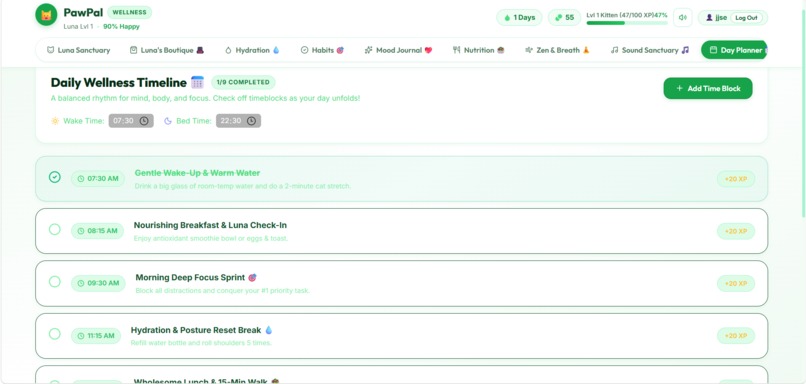Click the '90% Happy' status text
The width and height of the screenshot is (806, 384).
click(x=121, y=27)
